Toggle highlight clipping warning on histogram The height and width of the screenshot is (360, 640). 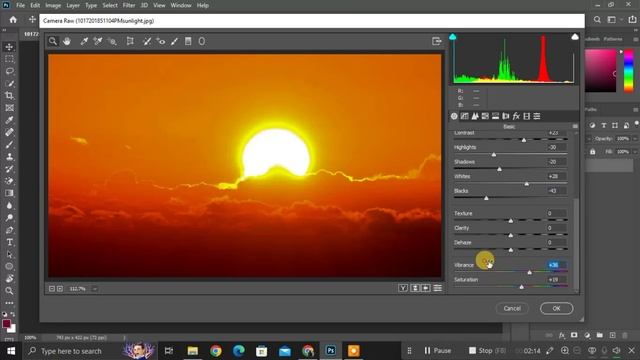point(575,37)
